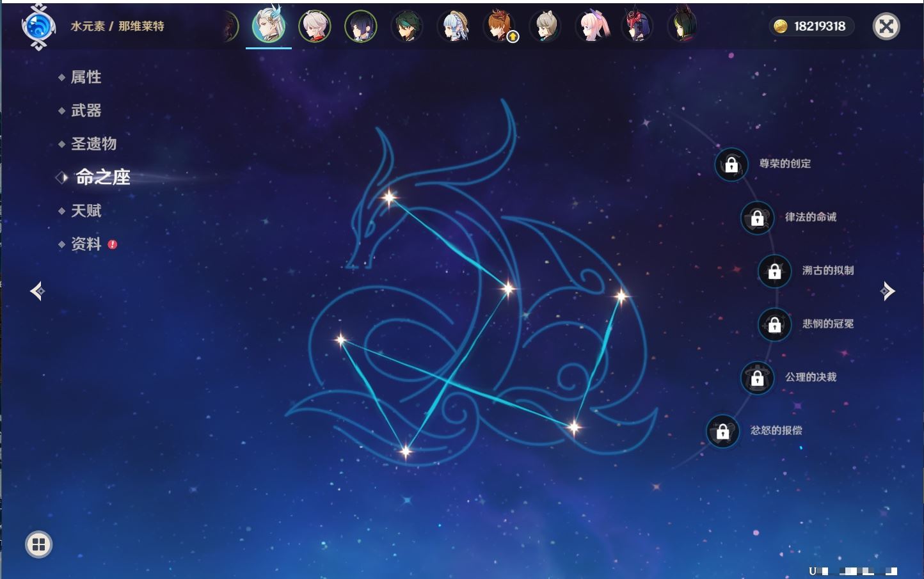Select the white-haired character with the halo
The height and width of the screenshot is (579, 924).
coord(315,26)
